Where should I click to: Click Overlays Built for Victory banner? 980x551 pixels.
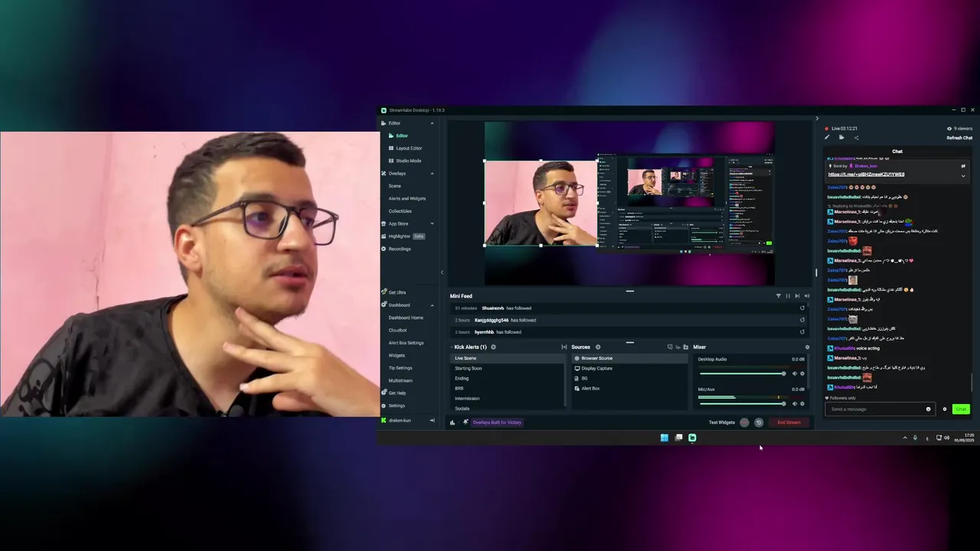click(x=497, y=422)
